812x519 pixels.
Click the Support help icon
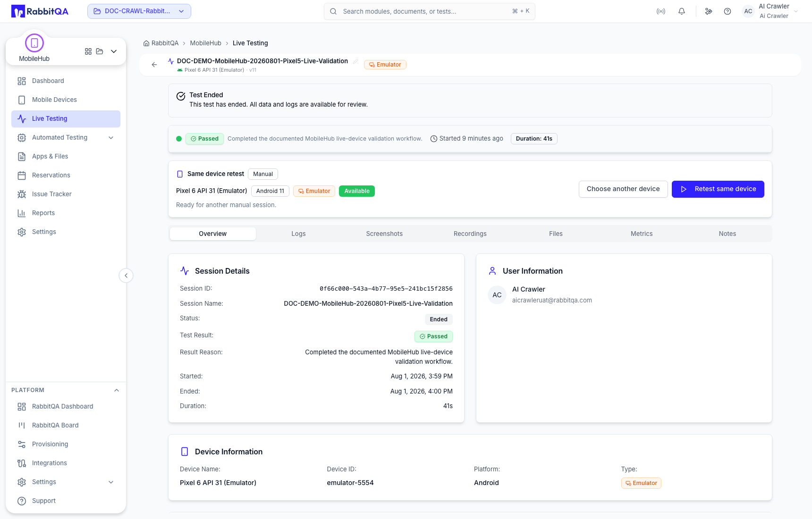point(22,501)
